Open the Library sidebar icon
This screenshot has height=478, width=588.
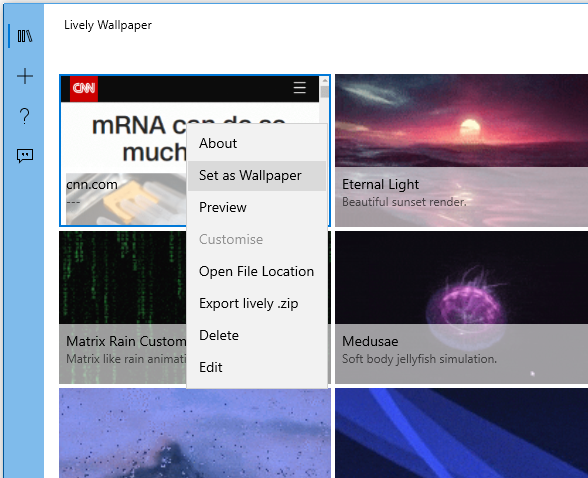[25, 36]
